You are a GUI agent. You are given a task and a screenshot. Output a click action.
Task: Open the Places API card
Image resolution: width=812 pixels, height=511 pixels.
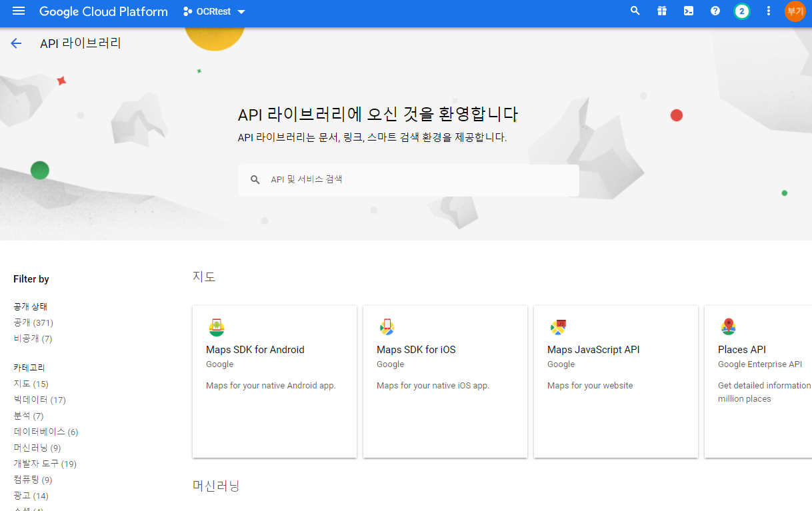(758, 382)
